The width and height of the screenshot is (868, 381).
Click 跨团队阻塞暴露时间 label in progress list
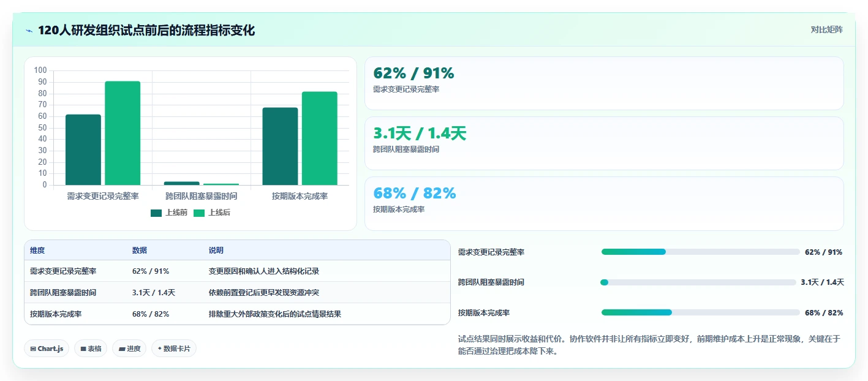491,282
